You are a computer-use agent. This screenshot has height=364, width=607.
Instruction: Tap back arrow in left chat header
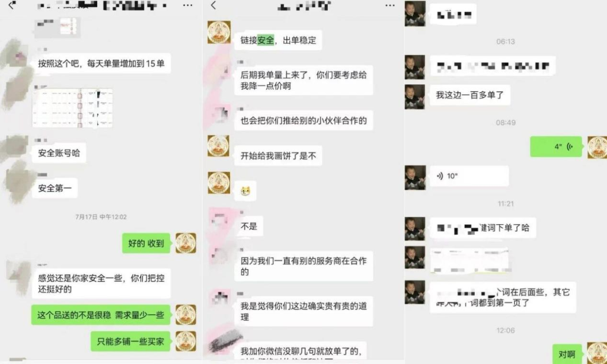point(12,5)
